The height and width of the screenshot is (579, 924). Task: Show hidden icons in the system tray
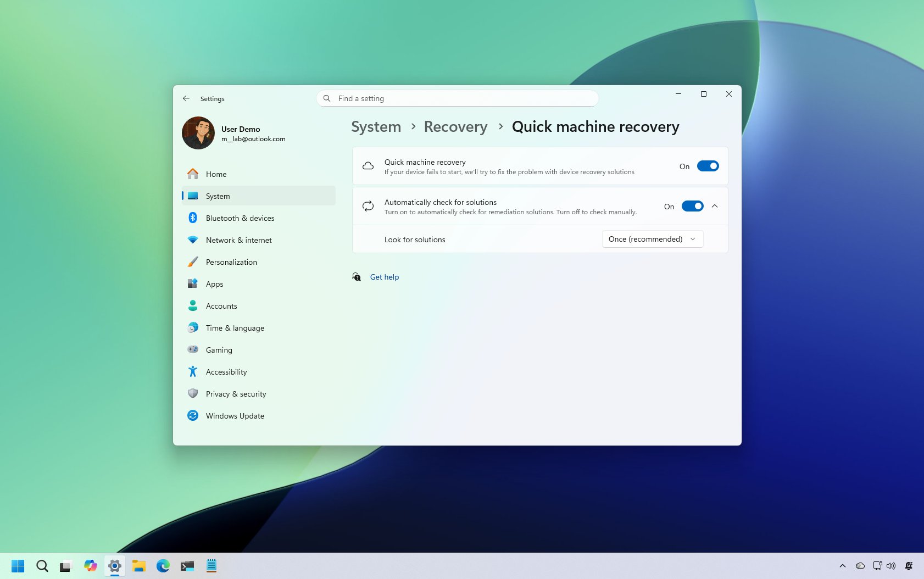842,565
